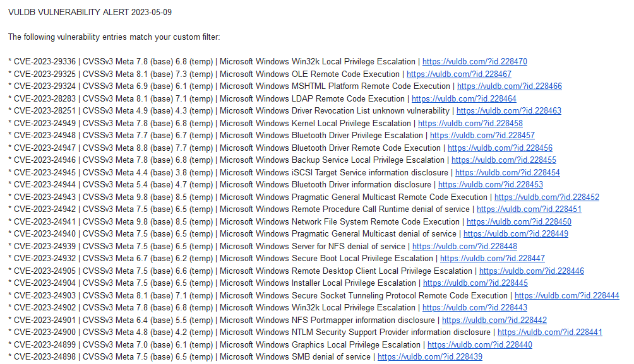Click the CVE-2023-24949 identifier
The image size is (634, 364).
[44, 123]
